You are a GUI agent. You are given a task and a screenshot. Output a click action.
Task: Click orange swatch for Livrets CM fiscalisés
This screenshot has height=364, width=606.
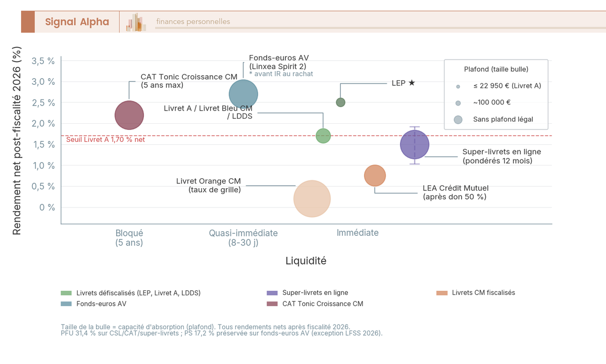click(442, 293)
